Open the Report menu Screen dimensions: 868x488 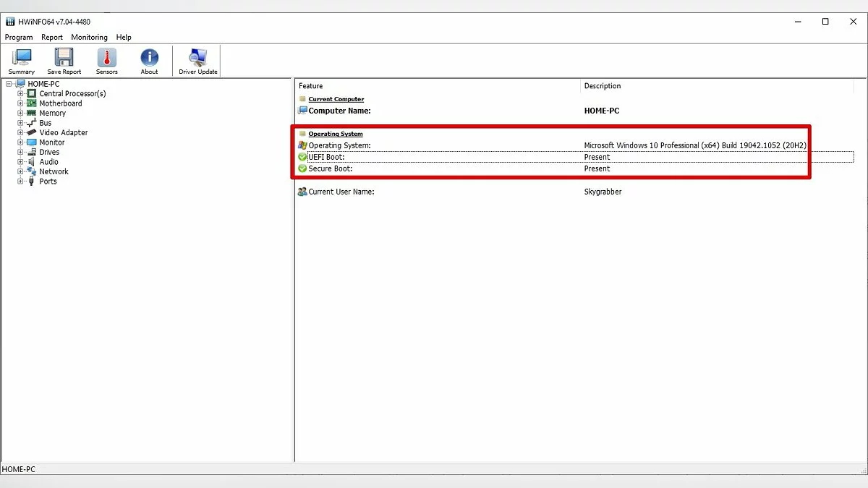coord(52,37)
